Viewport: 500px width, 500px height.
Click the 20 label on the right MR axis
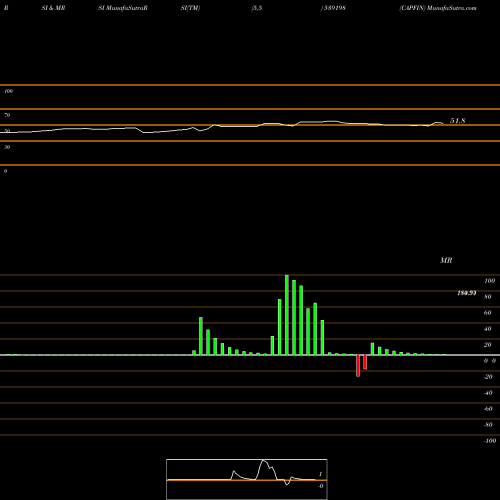click(x=488, y=345)
